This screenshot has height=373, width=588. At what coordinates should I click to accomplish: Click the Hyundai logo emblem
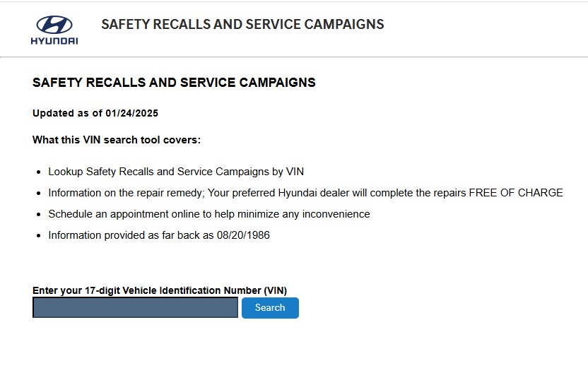(x=54, y=25)
